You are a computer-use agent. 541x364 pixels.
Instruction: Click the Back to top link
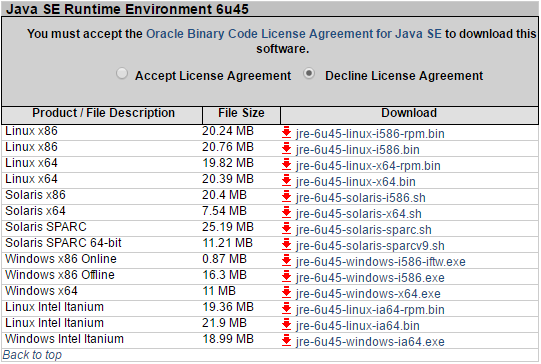click(x=32, y=355)
